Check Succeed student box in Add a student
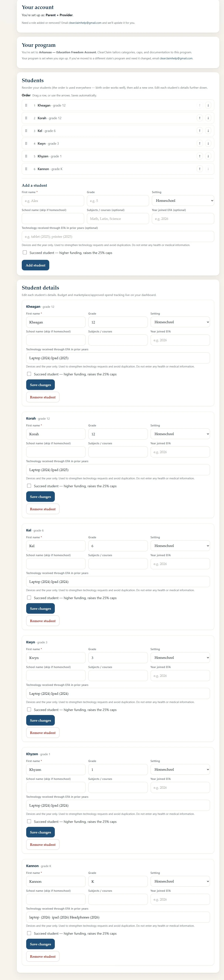This screenshot has height=980, width=224. (25, 253)
